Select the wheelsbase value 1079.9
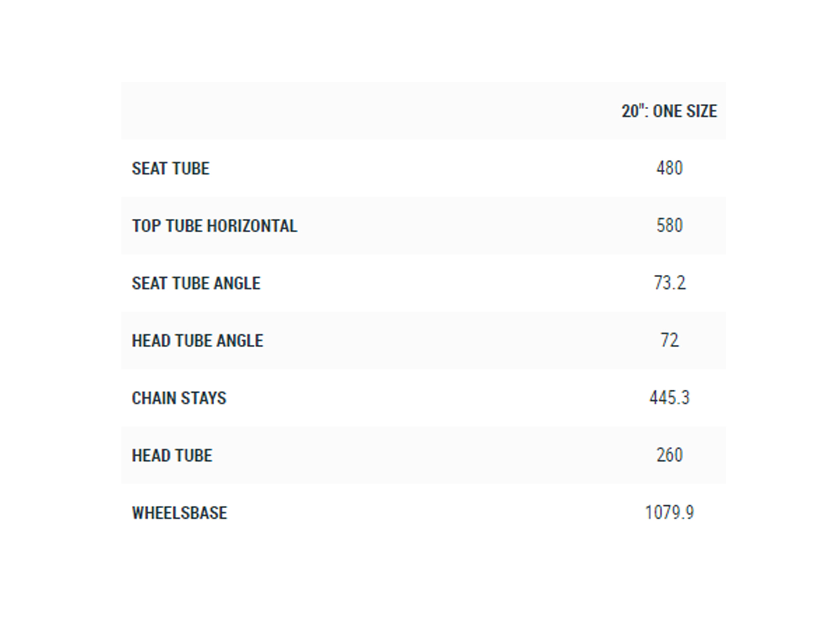 tap(669, 513)
